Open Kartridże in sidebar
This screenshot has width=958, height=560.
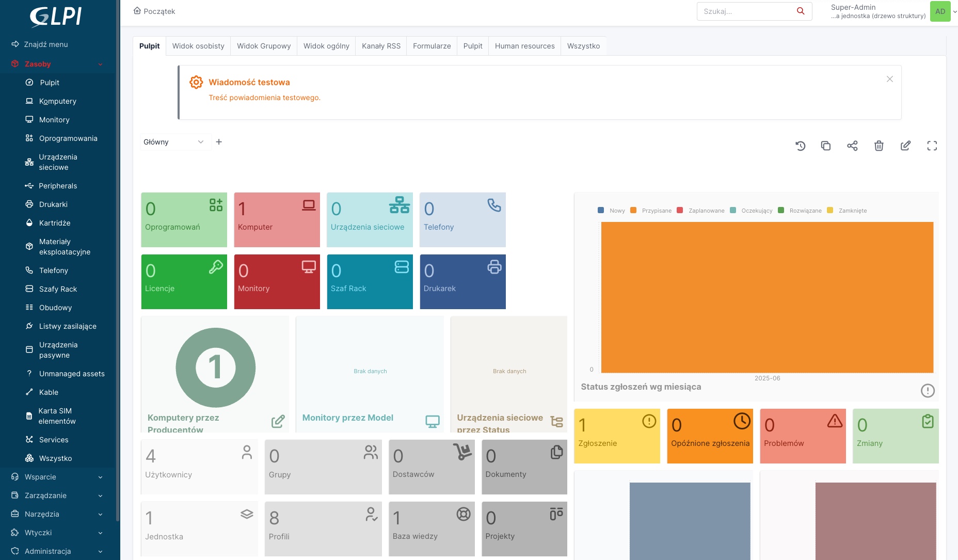pos(55,223)
